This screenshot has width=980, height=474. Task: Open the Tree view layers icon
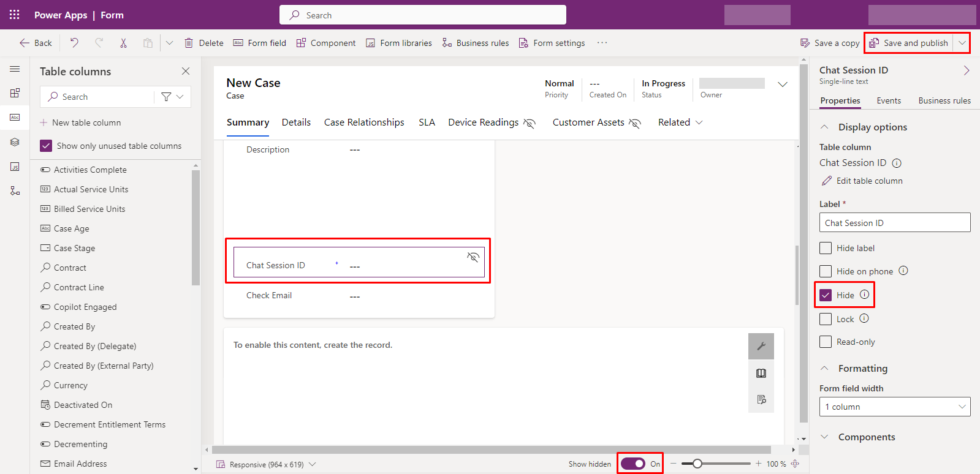click(15, 142)
